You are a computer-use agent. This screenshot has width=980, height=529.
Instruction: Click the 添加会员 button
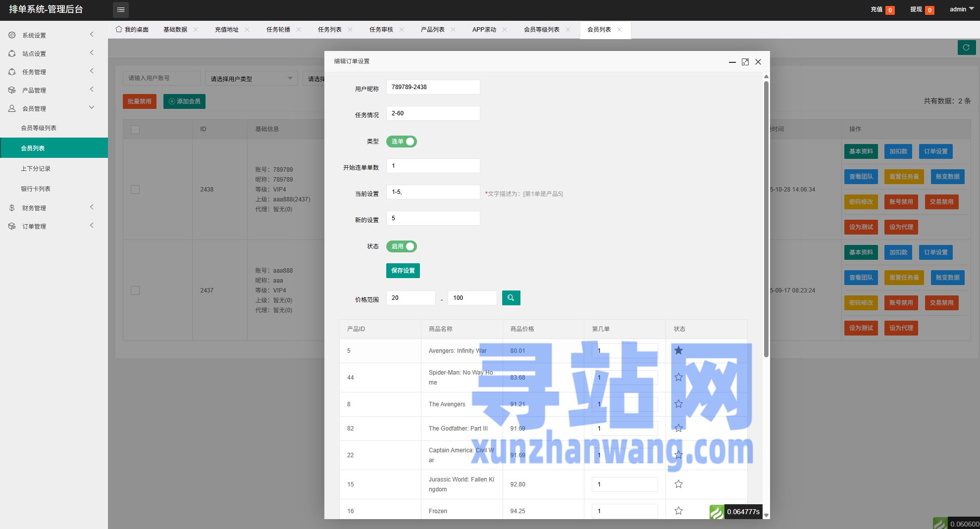point(184,101)
